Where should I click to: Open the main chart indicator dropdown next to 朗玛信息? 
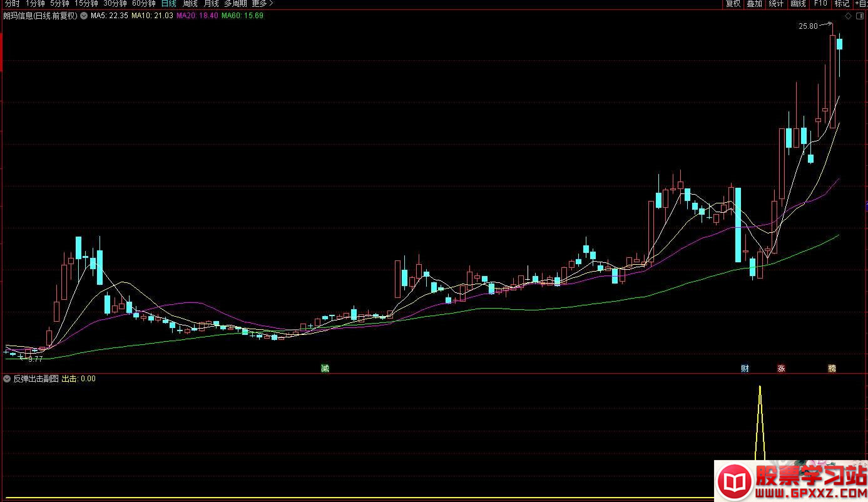pos(84,16)
